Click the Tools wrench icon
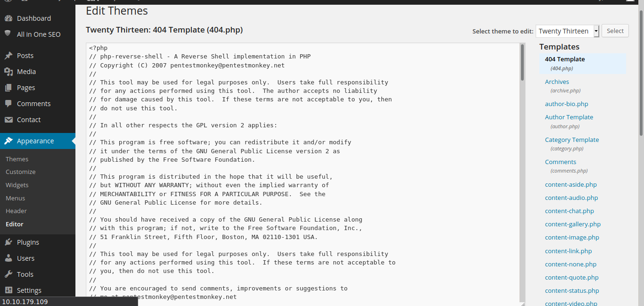Image resolution: width=644 pixels, height=306 pixels. click(8, 274)
